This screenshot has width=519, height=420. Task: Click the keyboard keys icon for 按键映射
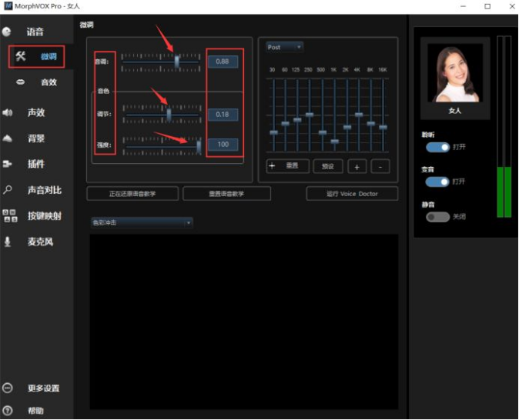tap(9, 215)
